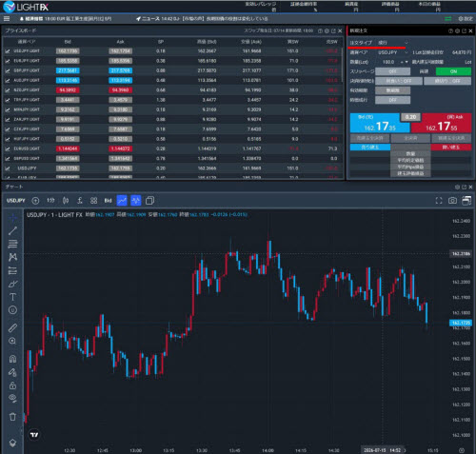476x454 pixels.
Task: Select the pattern drawing tool
Action: [x=12, y=257]
